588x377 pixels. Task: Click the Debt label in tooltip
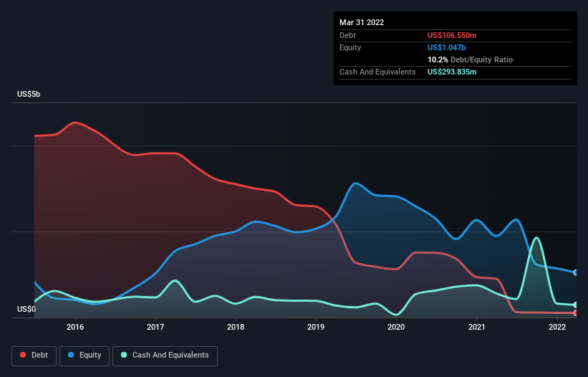click(x=347, y=35)
